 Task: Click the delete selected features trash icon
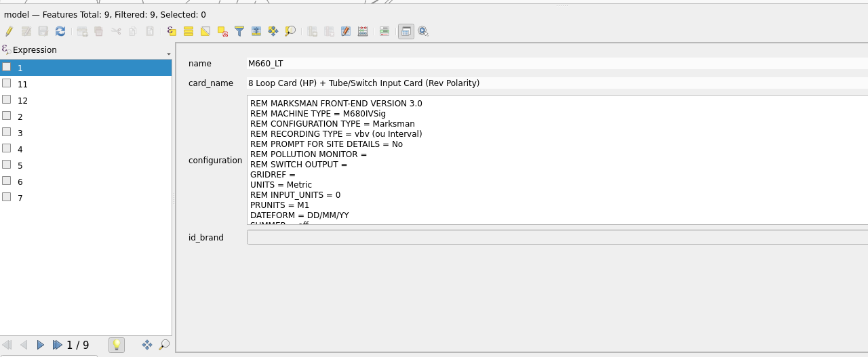(99, 31)
